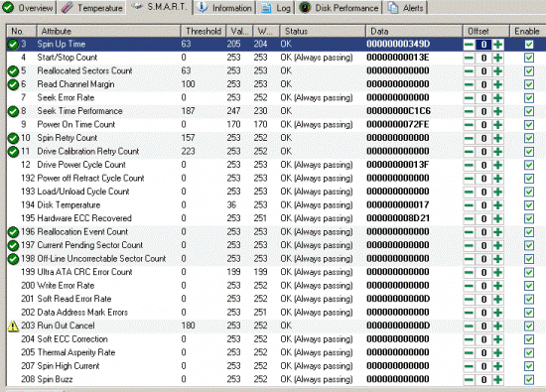Increase offset for Seek Error Rate
The height and width of the screenshot is (392, 546).
[498, 98]
